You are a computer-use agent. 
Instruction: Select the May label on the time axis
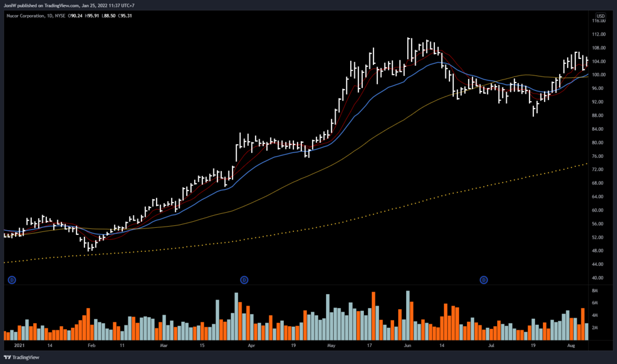point(331,347)
